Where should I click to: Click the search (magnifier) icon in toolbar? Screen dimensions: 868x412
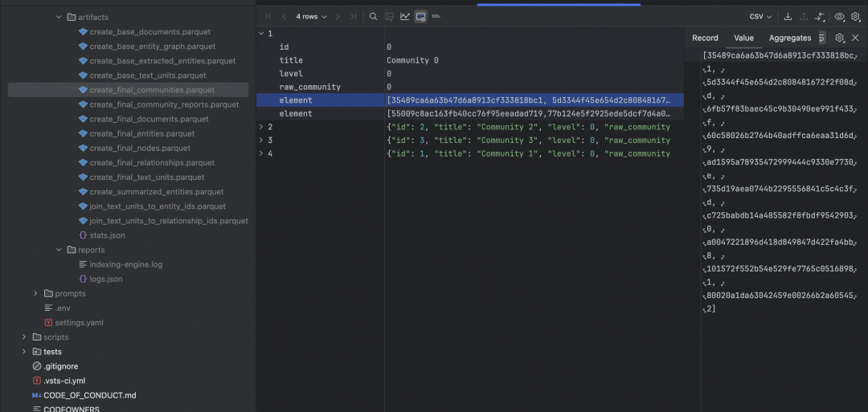click(374, 16)
